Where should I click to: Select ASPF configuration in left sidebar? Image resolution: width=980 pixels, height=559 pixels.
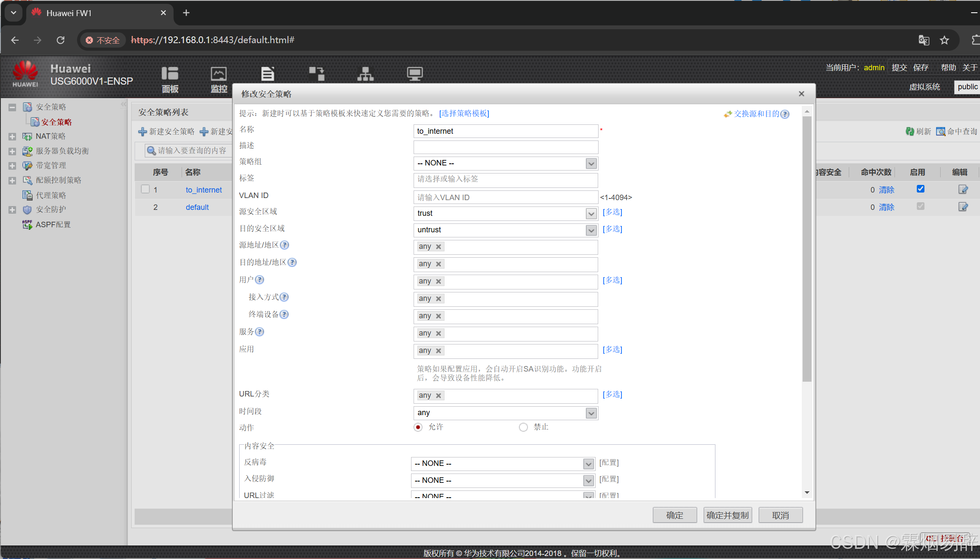[53, 225]
